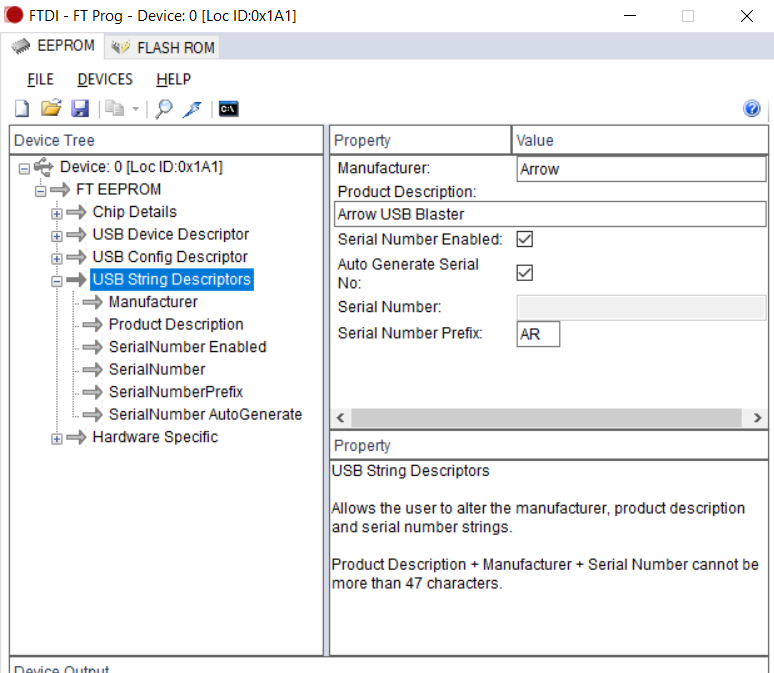The height and width of the screenshot is (673, 774).
Task: Open the command line console icon
Action: (x=229, y=109)
